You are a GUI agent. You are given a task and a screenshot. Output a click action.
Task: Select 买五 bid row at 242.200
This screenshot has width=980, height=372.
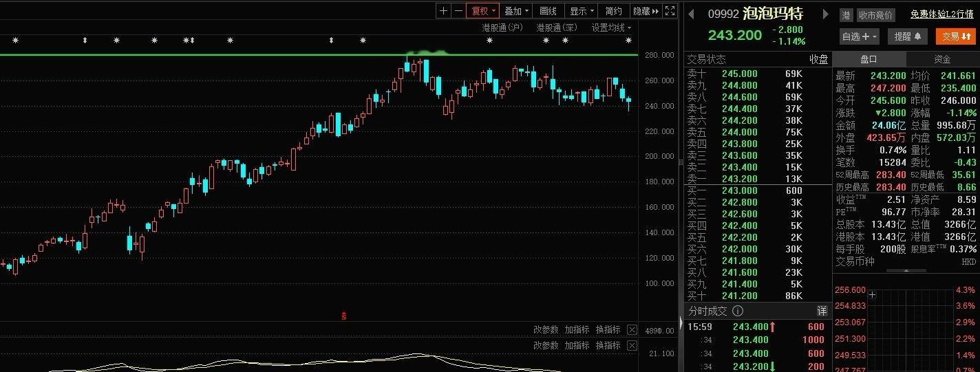pos(757,237)
